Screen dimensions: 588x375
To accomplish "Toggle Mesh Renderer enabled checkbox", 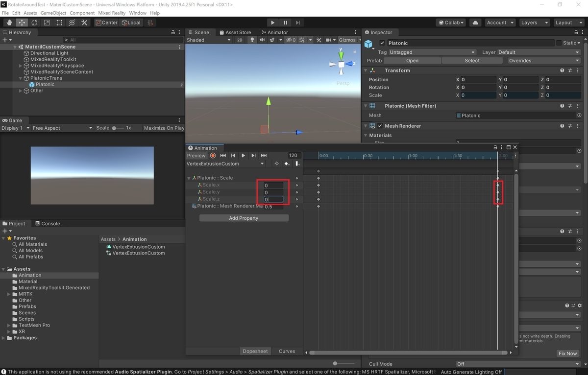I will 380,126.
